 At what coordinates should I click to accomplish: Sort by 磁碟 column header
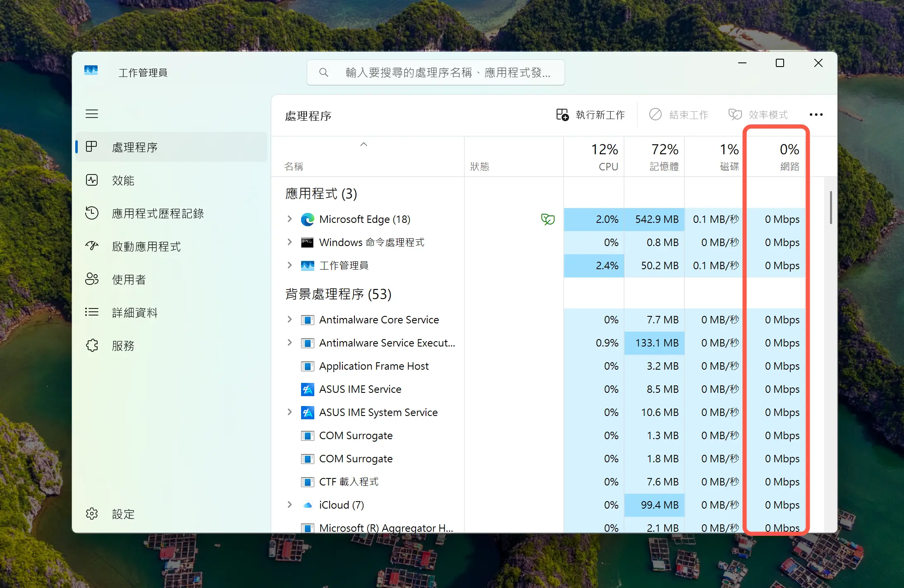point(714,157)
